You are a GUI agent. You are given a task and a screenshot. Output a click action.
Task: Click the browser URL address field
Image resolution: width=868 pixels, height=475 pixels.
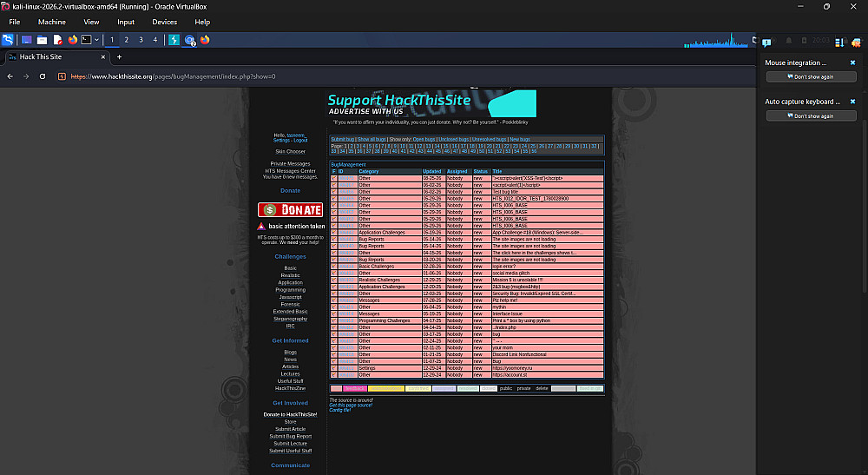pyautogui.click(x=387, y=76)
